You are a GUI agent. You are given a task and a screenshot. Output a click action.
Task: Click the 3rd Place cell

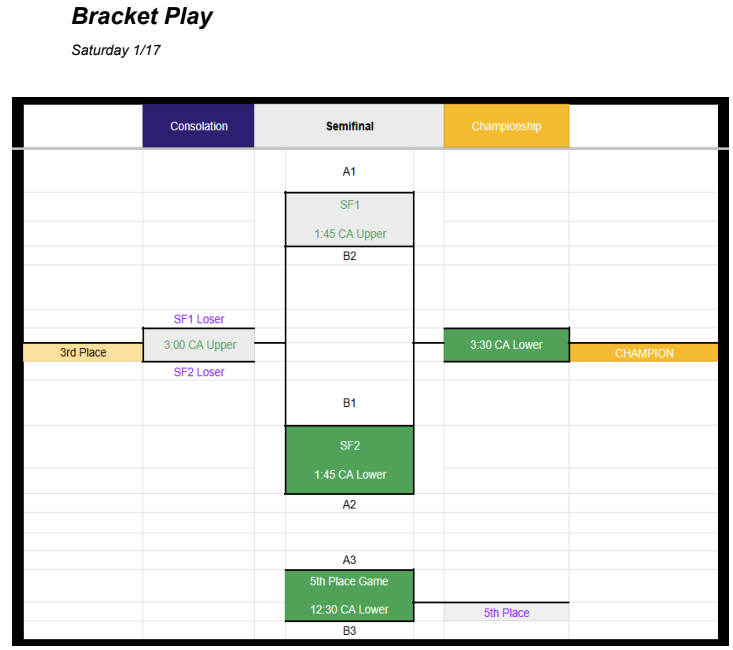coord(83,352)
